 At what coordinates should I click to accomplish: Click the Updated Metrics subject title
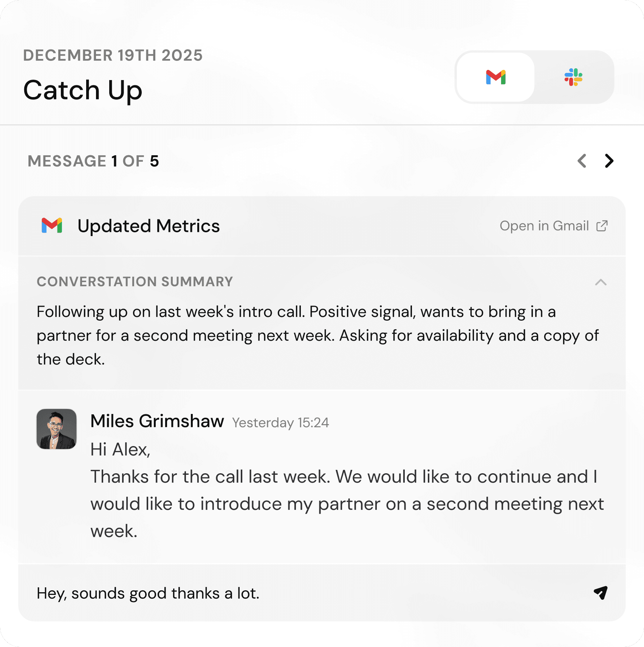tap(149, 226)
